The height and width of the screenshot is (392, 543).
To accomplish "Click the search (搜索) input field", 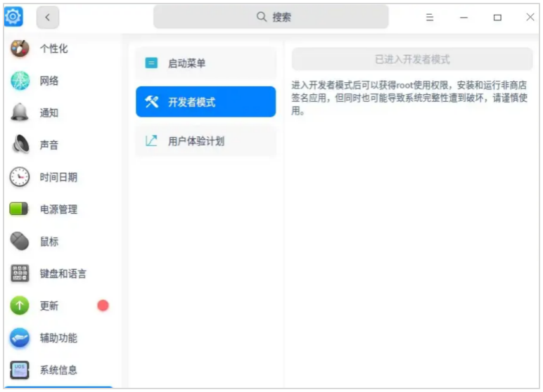I will pos(271,17).
